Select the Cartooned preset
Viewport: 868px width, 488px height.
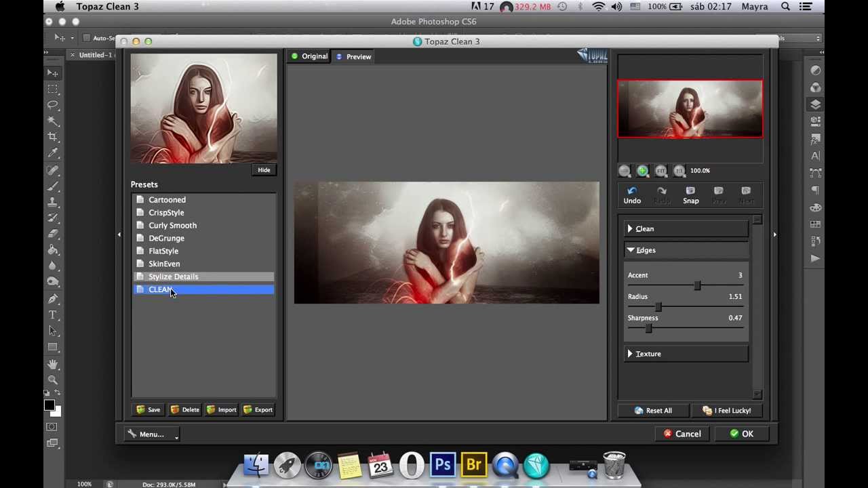[x=203, y=200]
